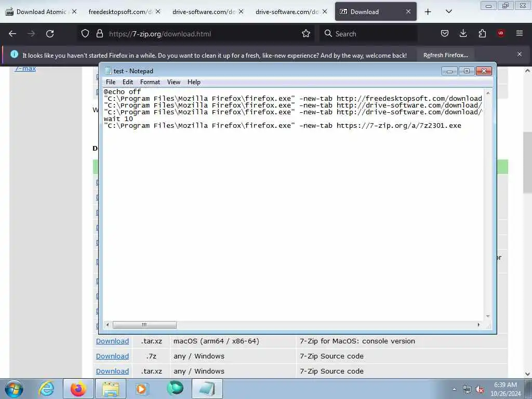Open Firefox extensions puzzle icon

[x=482, y=34]
